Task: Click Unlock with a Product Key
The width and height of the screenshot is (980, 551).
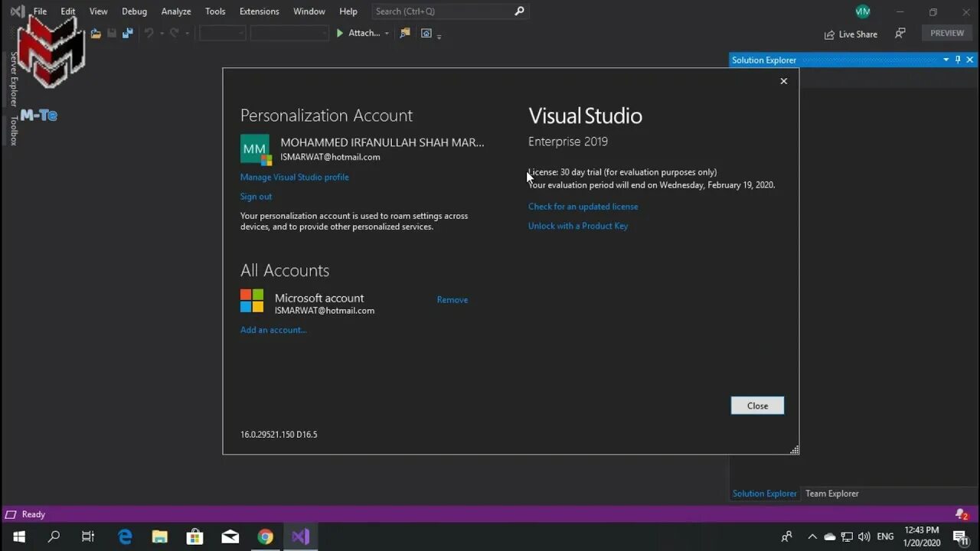Action: [x=578, y=226]
